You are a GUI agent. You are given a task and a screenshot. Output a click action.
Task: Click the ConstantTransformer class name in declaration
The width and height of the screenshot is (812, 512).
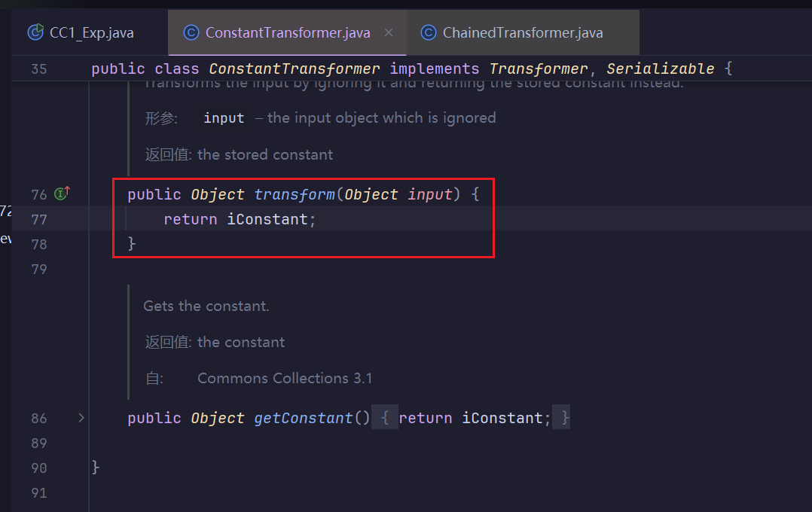(x=295, y=69)
